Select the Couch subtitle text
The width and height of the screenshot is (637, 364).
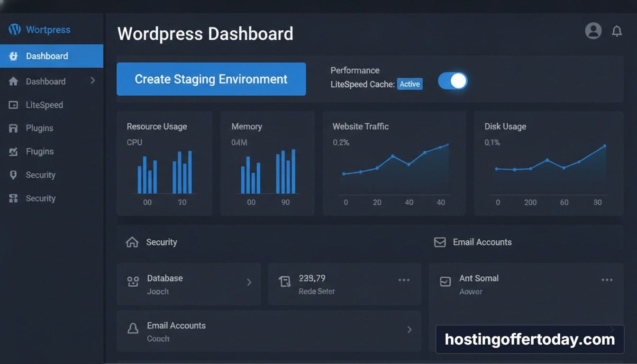(x=158, y=339)
